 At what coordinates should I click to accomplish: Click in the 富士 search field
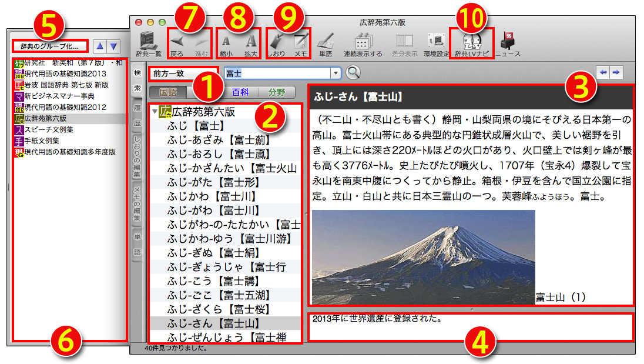tap(278, 74)
